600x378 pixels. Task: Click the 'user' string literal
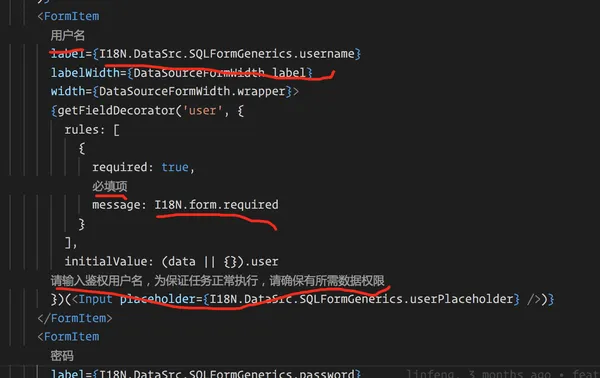pyautogui.click(x=202, y=111)
